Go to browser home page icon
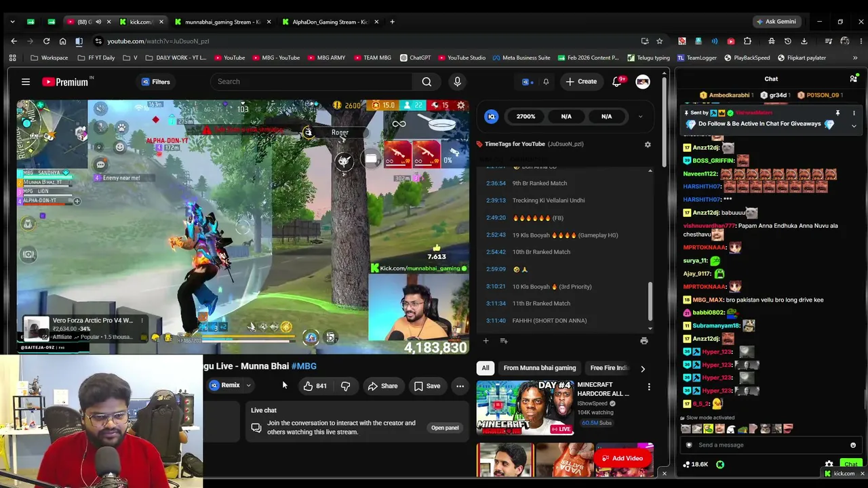The width and height of the screenshot is (868, 488). click(62, 41)
